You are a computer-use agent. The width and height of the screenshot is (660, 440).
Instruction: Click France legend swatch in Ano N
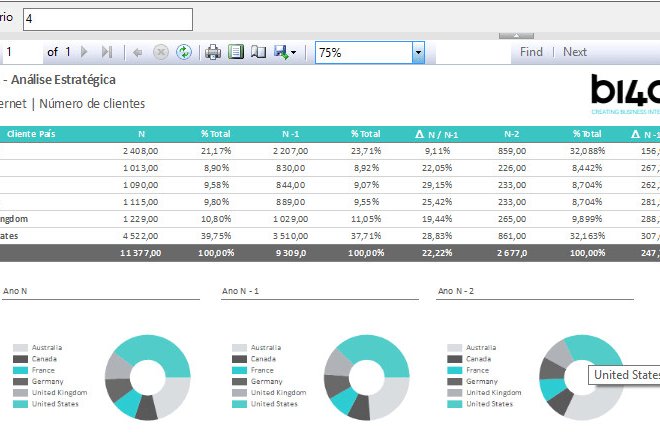point(20,371)
